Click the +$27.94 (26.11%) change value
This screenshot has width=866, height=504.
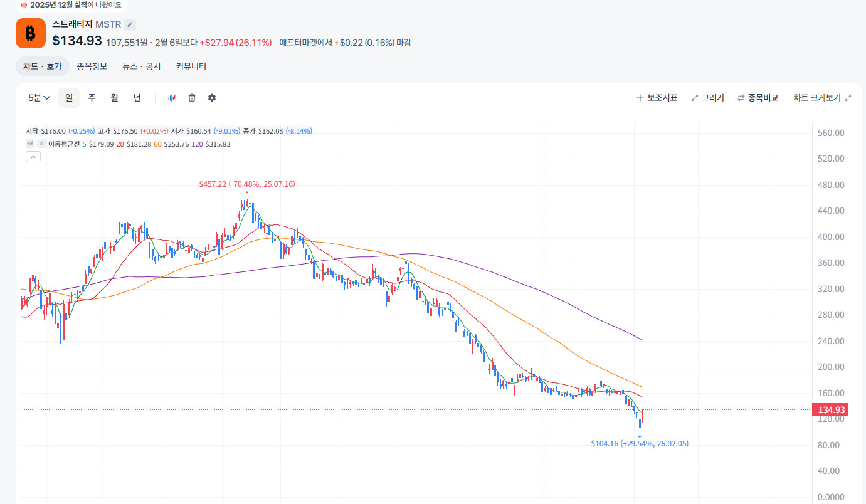tap(236, 43)
